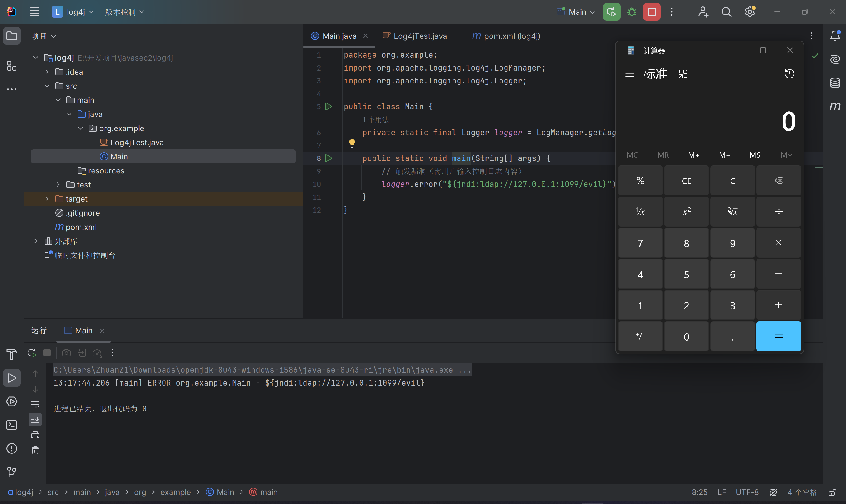Expand the test folder
This screenshot has width=846, height=504.
[58, 185]
